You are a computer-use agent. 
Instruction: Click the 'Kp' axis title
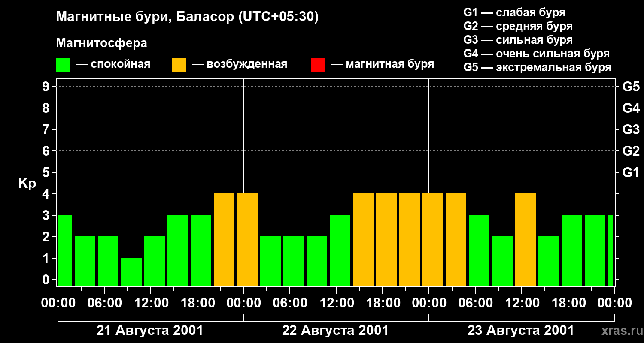[x=27, y=183]
